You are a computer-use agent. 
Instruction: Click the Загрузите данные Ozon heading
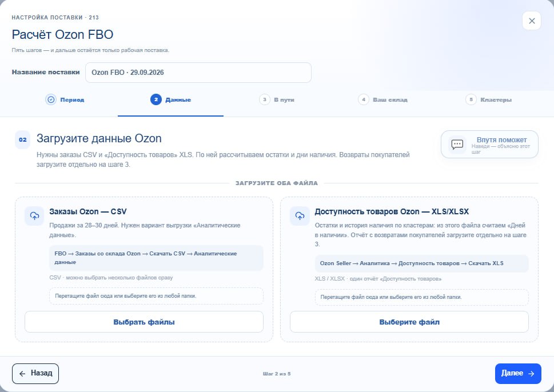[99, 138]
